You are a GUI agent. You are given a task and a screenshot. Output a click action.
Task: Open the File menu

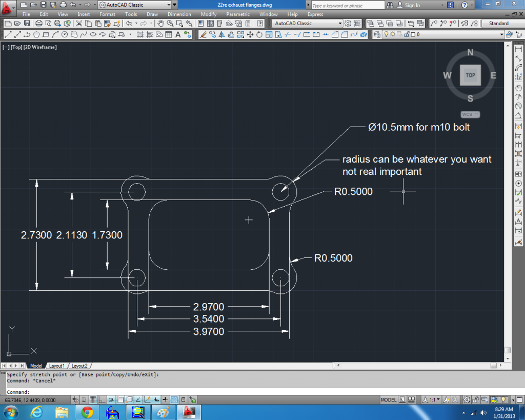click(x=26, y=14)
